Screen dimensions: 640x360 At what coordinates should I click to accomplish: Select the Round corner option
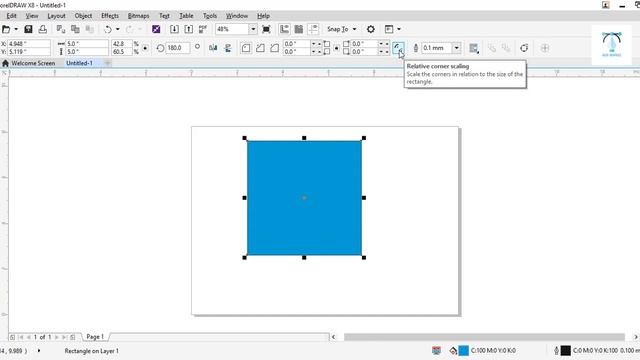click(246, 48)
